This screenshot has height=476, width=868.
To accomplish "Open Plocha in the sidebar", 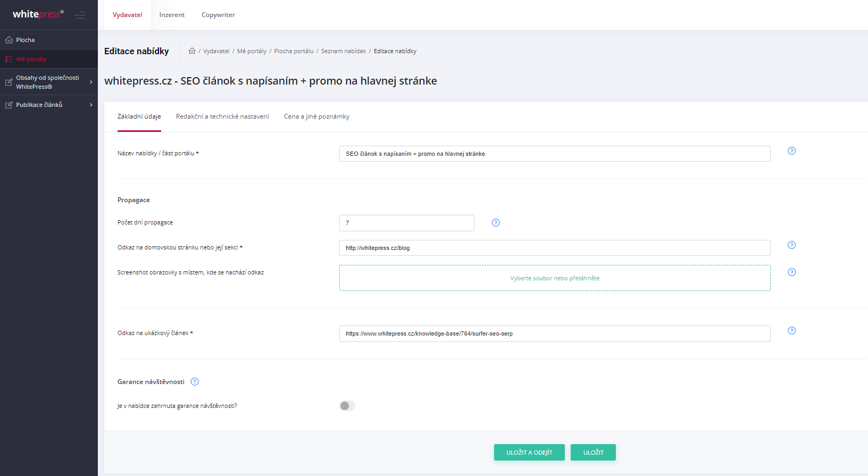I will (x=25, y=40).
